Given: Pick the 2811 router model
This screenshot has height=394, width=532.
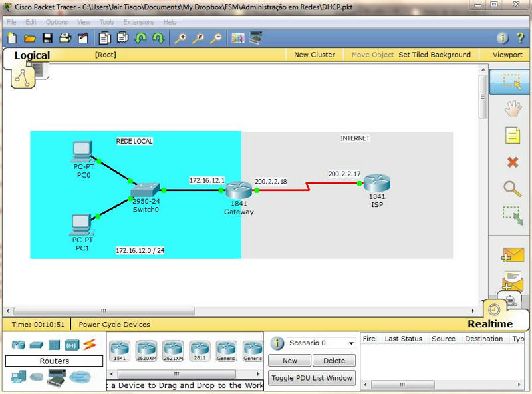Looking at the screenshot, I should tap(200, 351).
